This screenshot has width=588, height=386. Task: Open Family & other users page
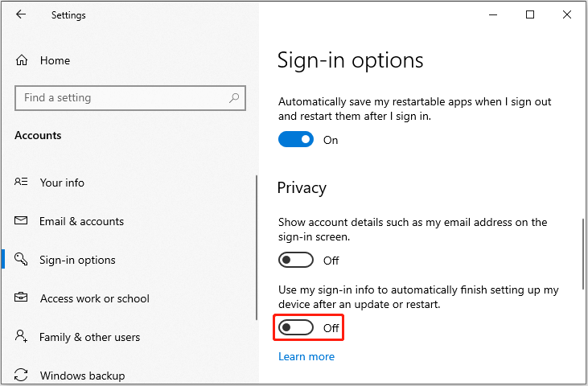(x=89, y=337)
